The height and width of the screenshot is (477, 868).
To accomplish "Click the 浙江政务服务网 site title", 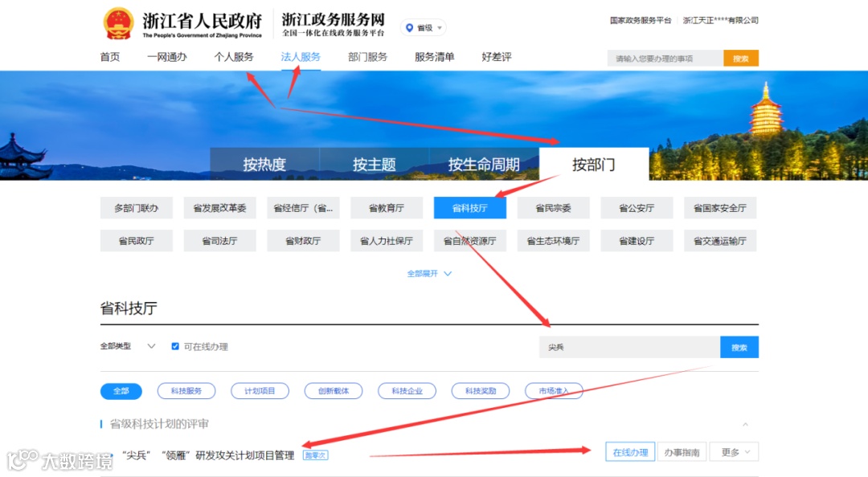I will [x=334, y=19].
